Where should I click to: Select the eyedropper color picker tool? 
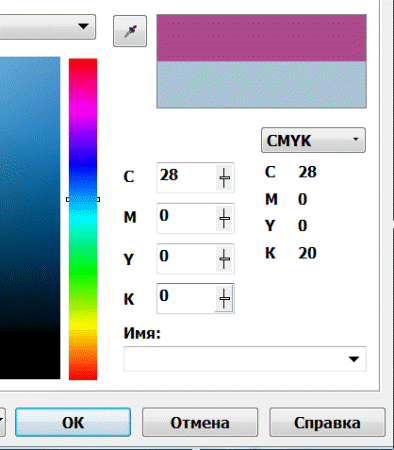(x=130, y=31)
